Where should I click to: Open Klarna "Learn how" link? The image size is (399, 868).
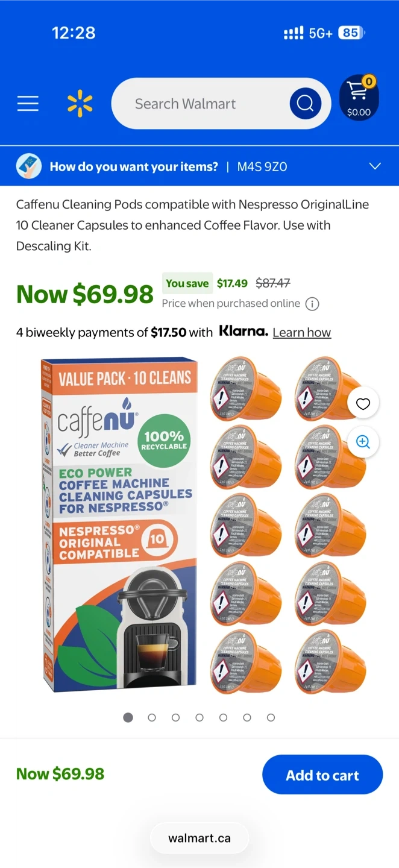click(301, 332)
